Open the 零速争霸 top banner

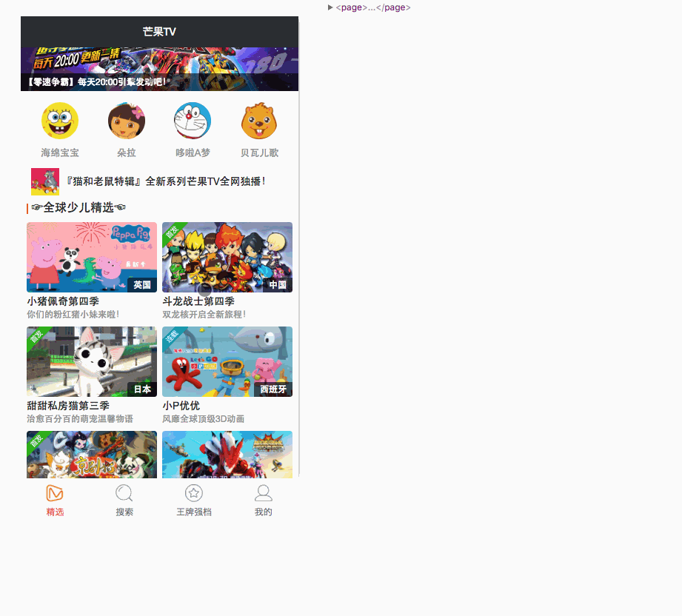click(160, 69)
